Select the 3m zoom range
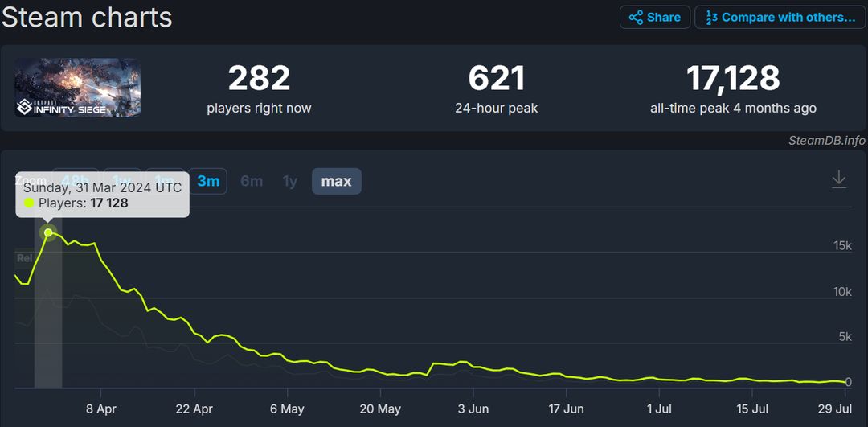The image size is (868, 427). click(208, 181)
